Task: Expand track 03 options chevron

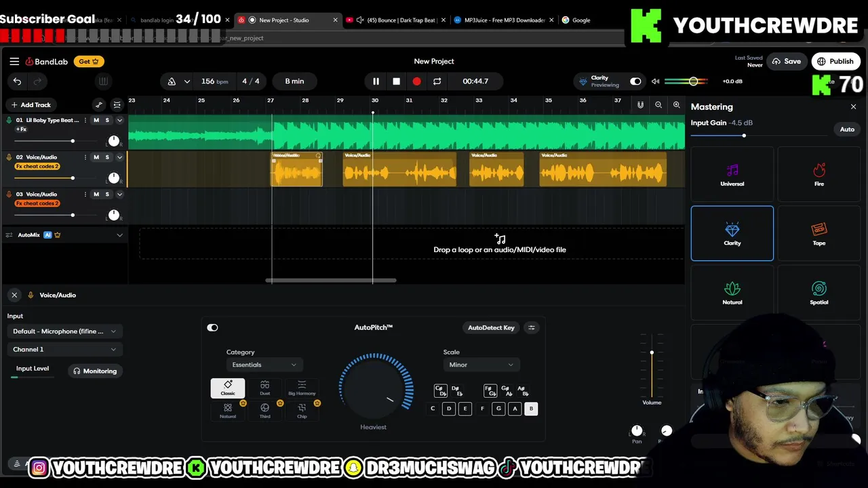Action: pyautogui.click(x=119, y=195)
